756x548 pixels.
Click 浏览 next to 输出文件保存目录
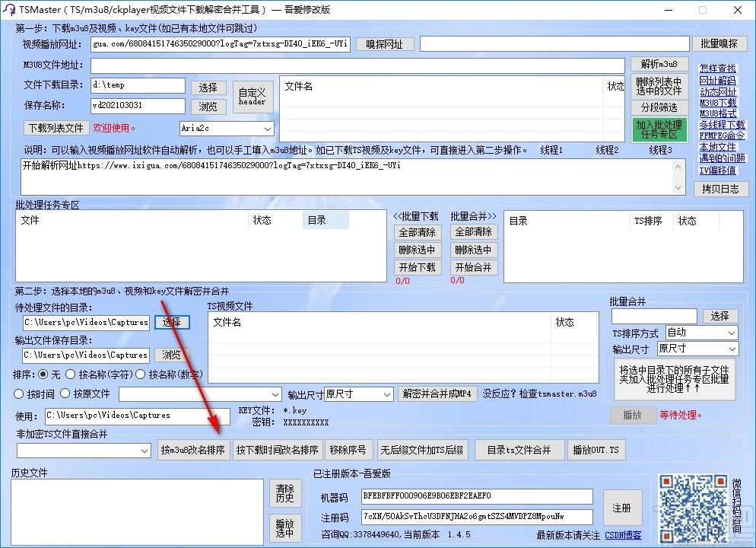point(172,355)
